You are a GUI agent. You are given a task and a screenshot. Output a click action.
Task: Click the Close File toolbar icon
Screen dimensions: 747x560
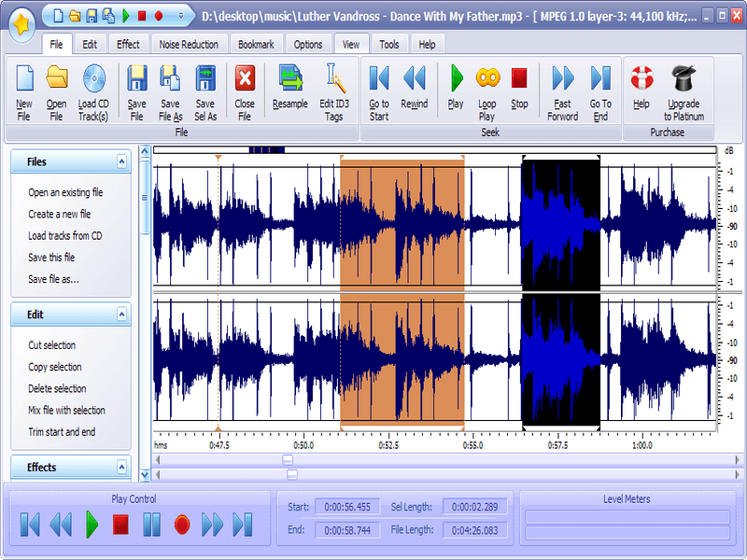(x=245, y=89)
